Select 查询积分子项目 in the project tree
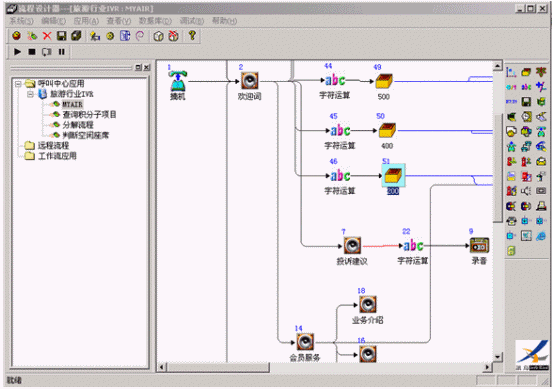The image size is (552, 389). point(89,114)
